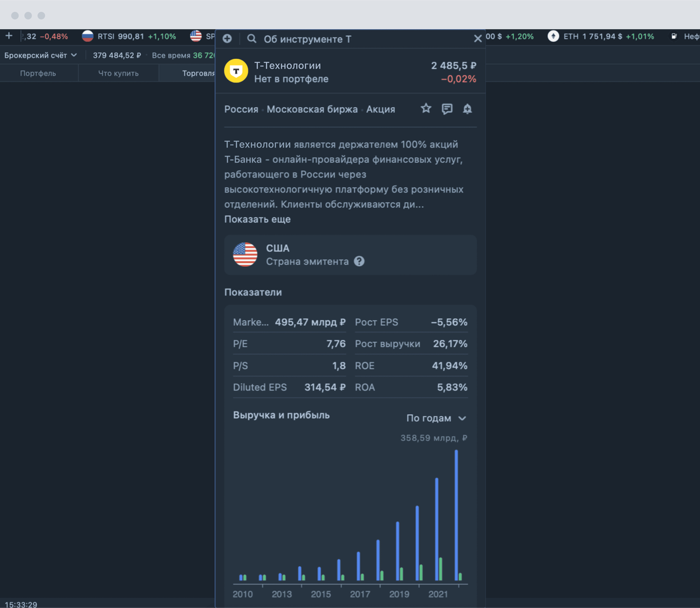700x608 pixels.
Task: Close the instrument info panel
Action: click(x=477, y=39)
